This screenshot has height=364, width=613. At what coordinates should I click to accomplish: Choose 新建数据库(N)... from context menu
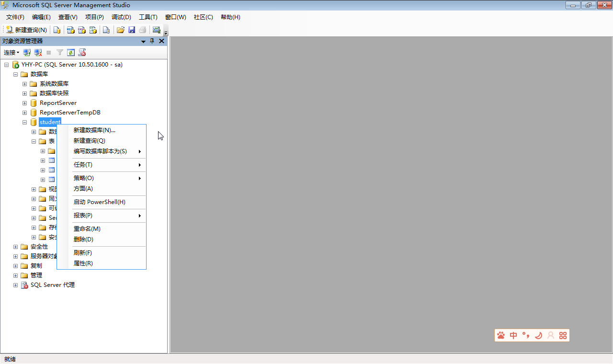tap(102, 130)
